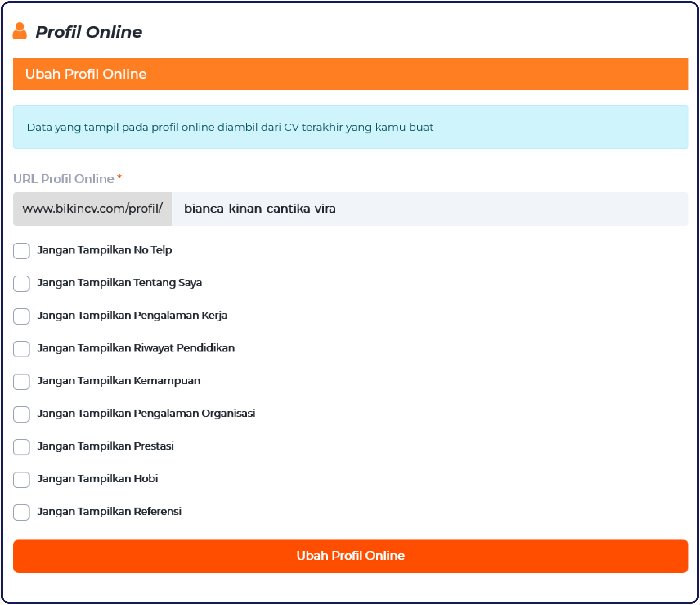The image size is (700, 605).
Task: Tick Jangan Tampilkan Hobi checkbox
Action: 21,479
